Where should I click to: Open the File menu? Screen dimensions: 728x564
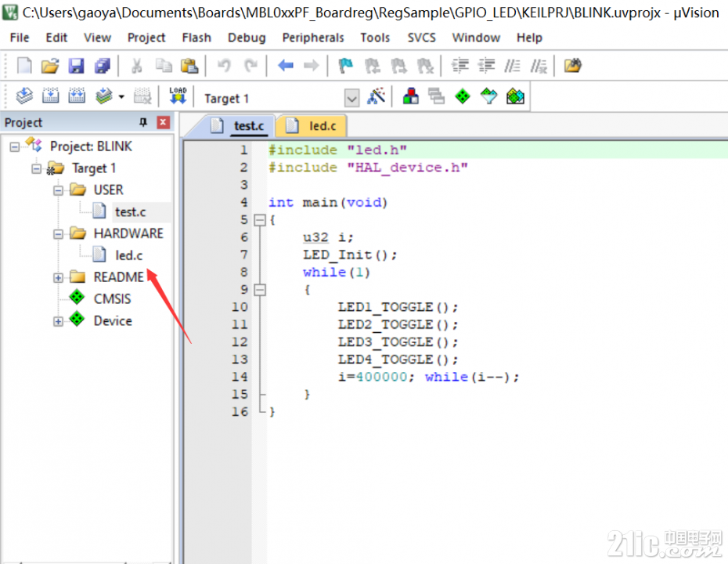(x=20, y=38)
